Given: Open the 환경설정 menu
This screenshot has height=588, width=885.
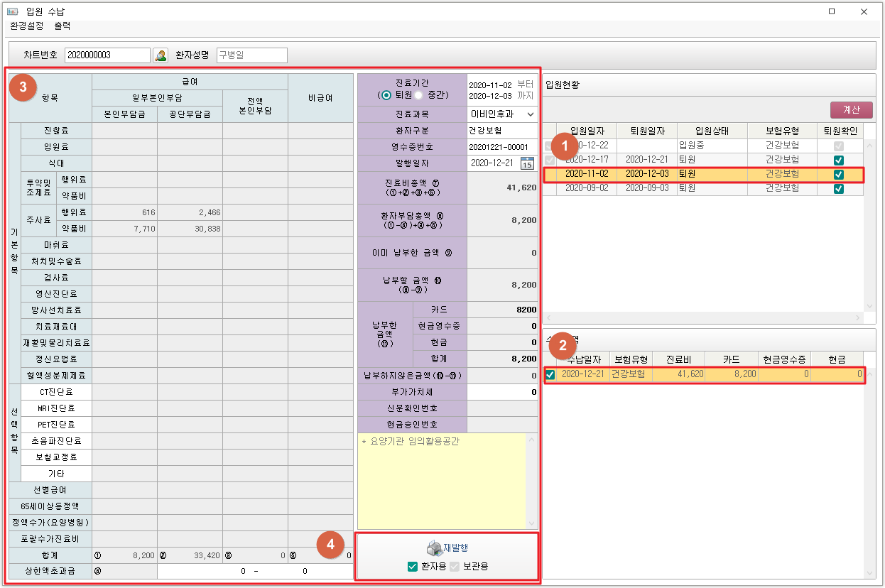Looking at the screenshot, I should pos(27,26).
